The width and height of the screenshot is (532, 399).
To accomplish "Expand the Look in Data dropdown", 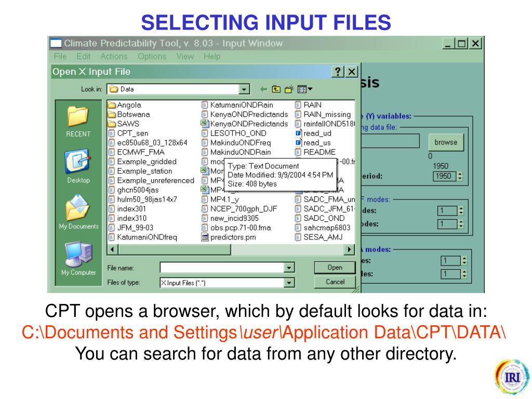I will (x=244, y=89).
